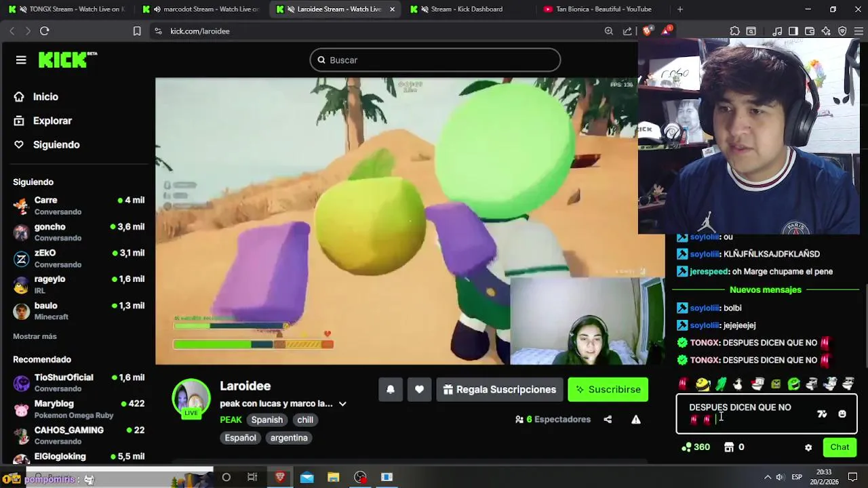
Task: Open rageylo's channel in followed list
Action: click(79, 285)
